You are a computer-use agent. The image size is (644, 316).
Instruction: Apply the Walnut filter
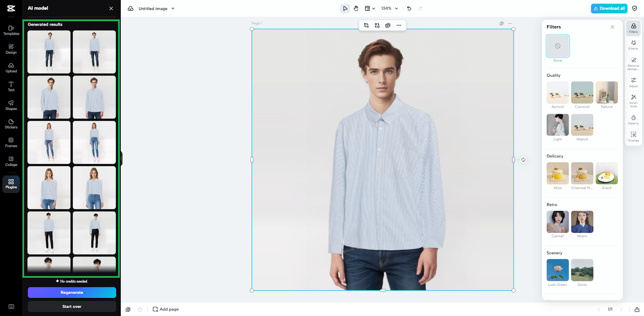click(582, 125)
